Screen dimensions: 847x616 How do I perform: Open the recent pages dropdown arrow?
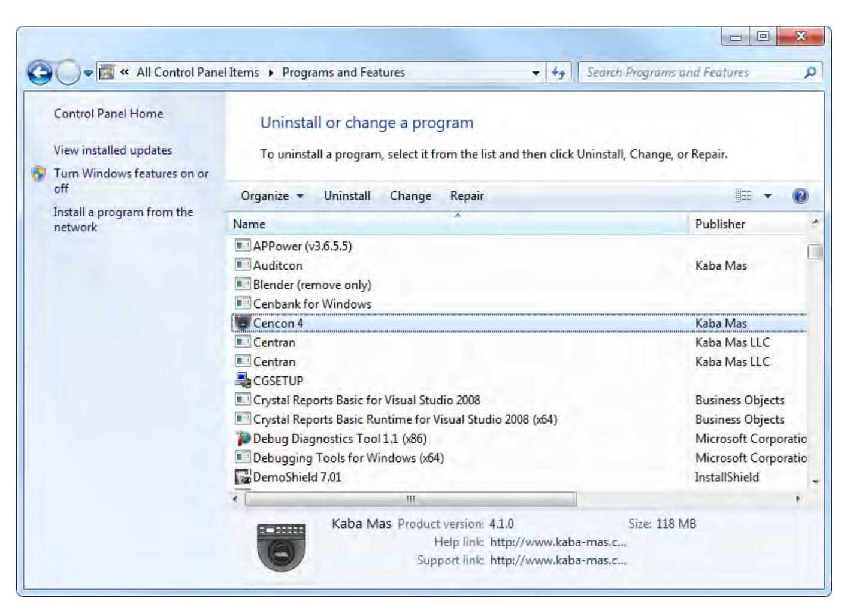88,73
